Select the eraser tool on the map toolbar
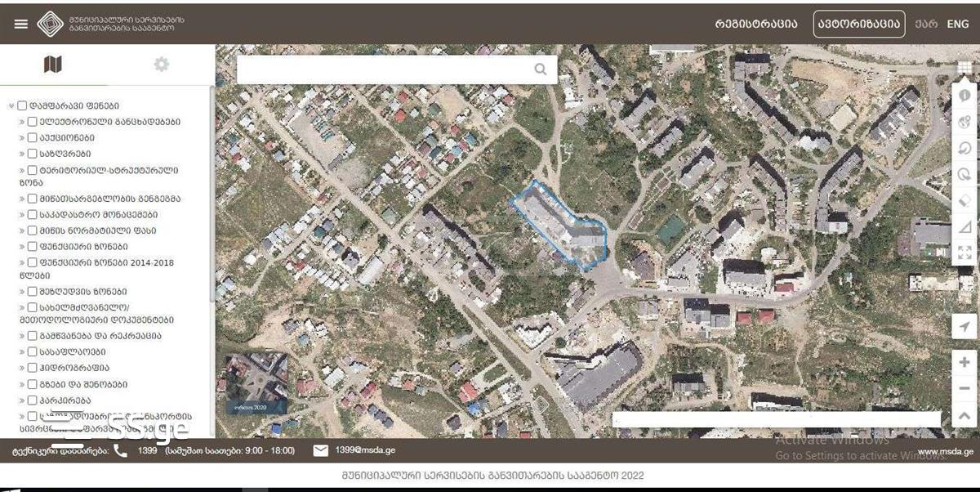Image resolution: width=980 pixels, height=492 pixels. pyautogui.click(x=964, y=199)
